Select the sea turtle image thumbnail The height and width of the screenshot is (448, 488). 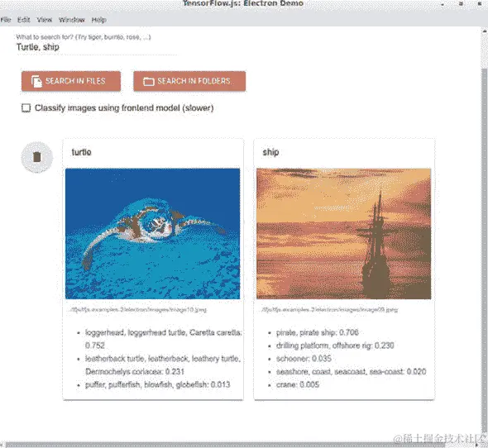(x=152, y=234)
